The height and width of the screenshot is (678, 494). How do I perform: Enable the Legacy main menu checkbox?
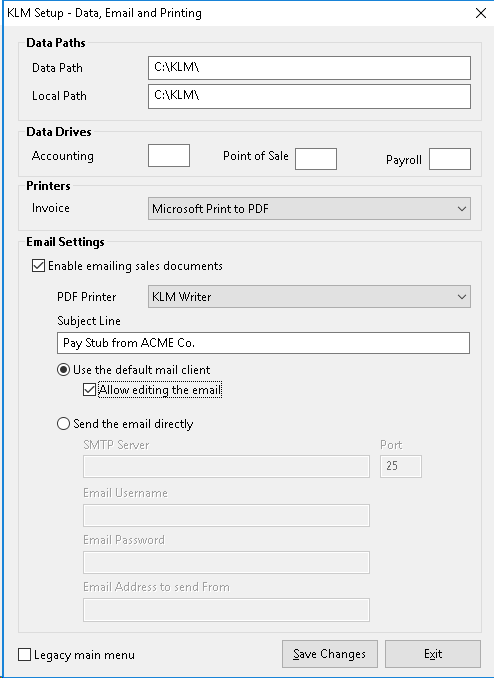[x=25, y=655]
